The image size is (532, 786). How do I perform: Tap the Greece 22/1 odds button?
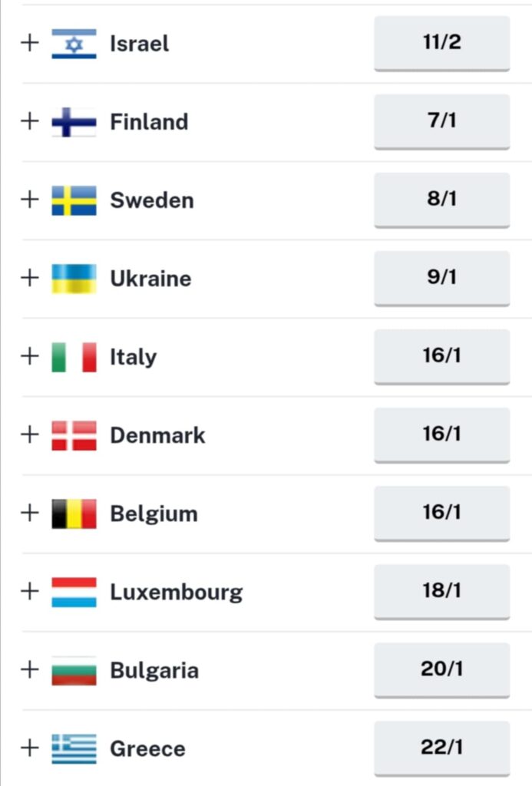point(441,748)
